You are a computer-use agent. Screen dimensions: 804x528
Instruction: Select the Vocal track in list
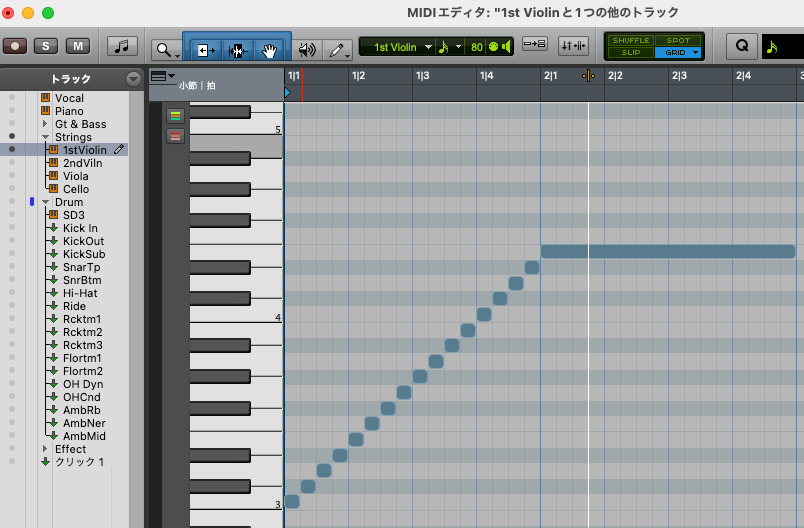pos(69,98)
